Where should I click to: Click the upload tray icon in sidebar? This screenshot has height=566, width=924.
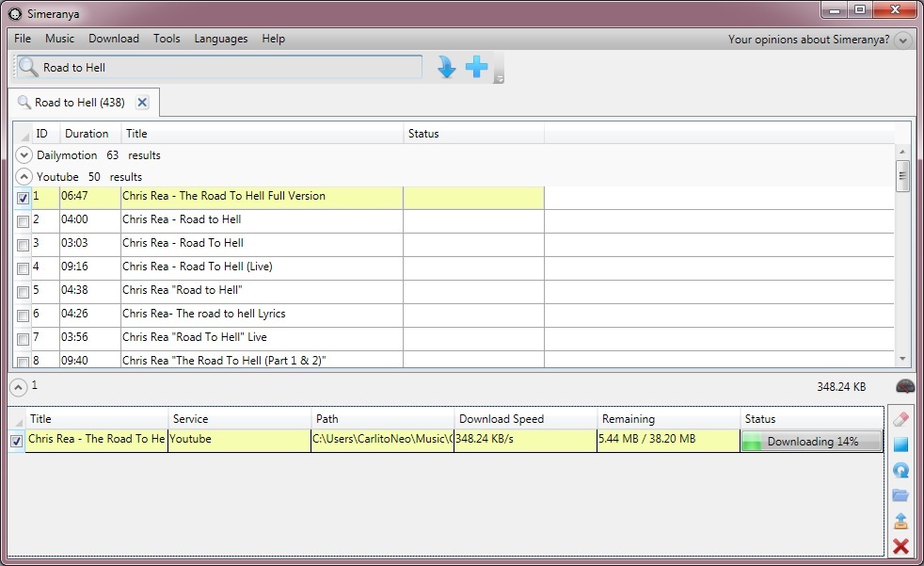tap(900, 521)
